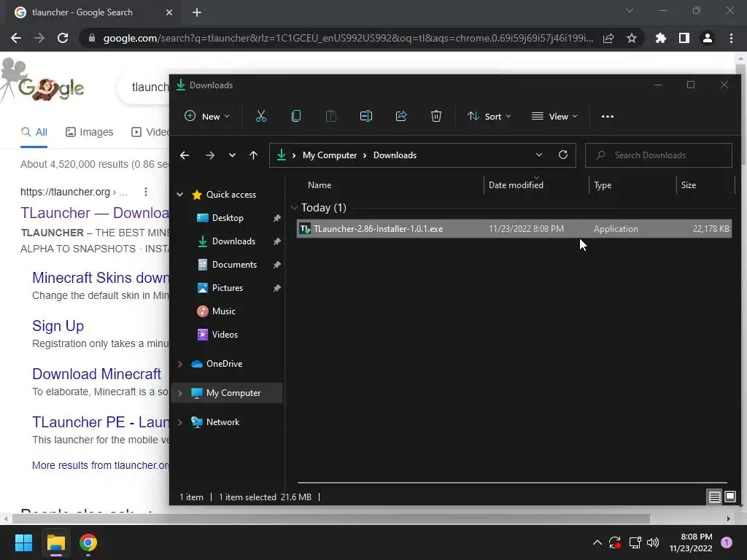Open the New dropdown in Explorer toolbar
Image resolution: width=747 pixels, height=560 pixels.
[x=207, y=116]
